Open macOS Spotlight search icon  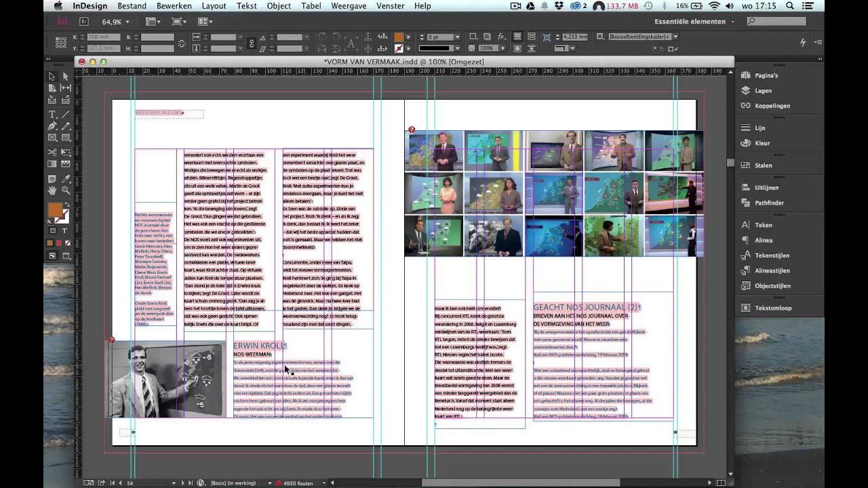point(791,5)
